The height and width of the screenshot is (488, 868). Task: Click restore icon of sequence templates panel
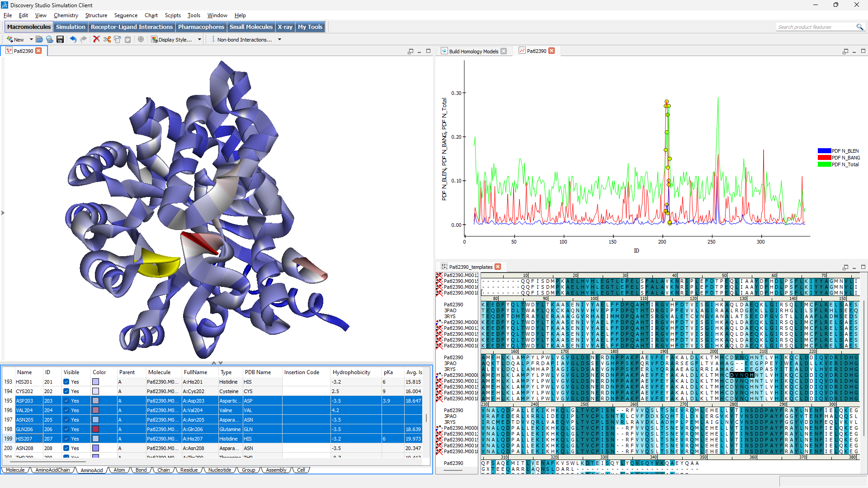tap(845, 267)
